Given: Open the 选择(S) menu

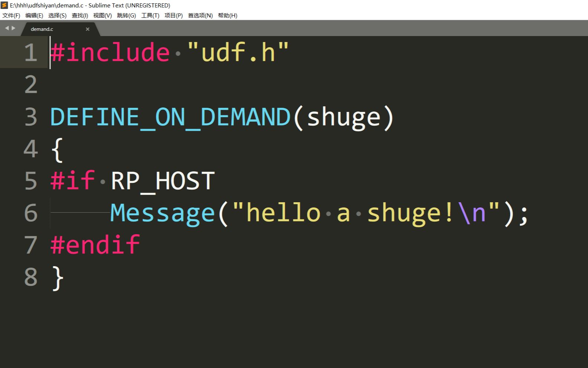Looking at the screenshot, I should (x=57, y=15).
